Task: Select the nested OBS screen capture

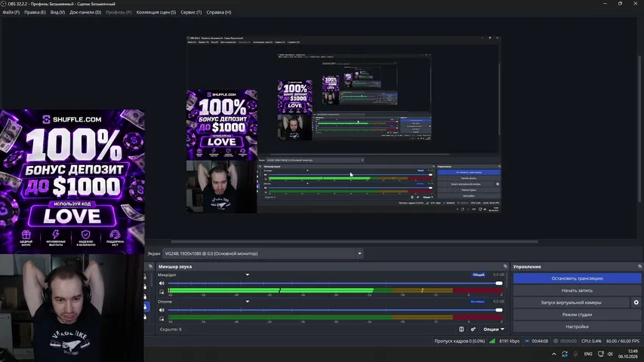Action: coord(344,124)
